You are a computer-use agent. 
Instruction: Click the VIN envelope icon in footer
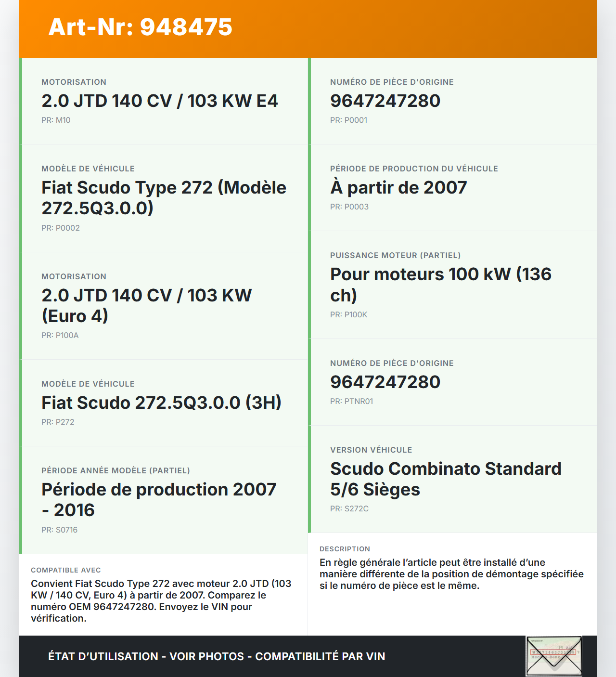point(554,656)
